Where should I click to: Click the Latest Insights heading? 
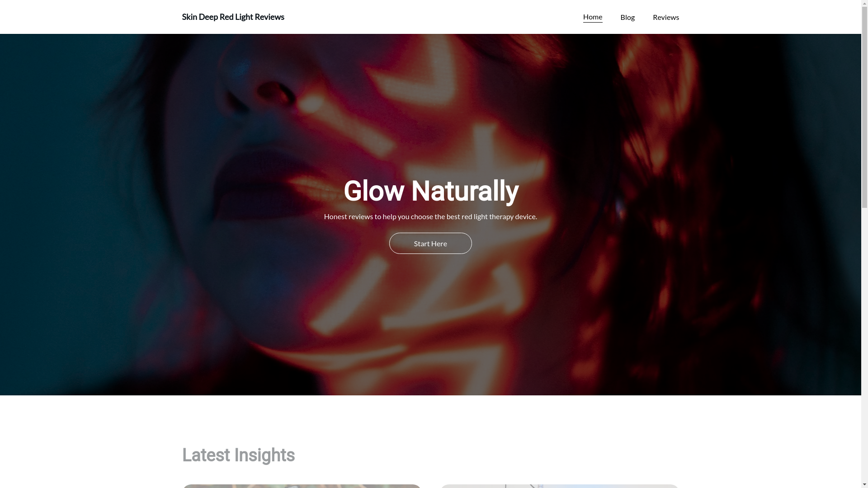click(238, 455)
